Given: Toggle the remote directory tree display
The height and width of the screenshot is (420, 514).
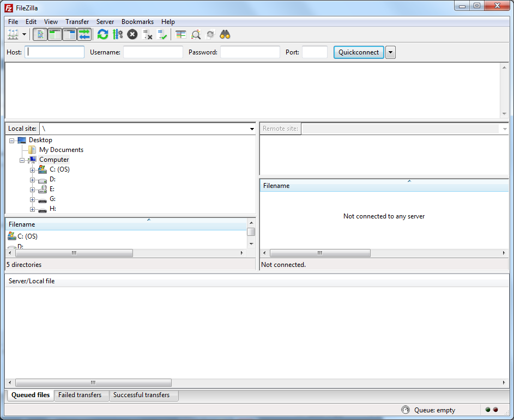Looking at the screenshot, I should click(x=69, y=34).
